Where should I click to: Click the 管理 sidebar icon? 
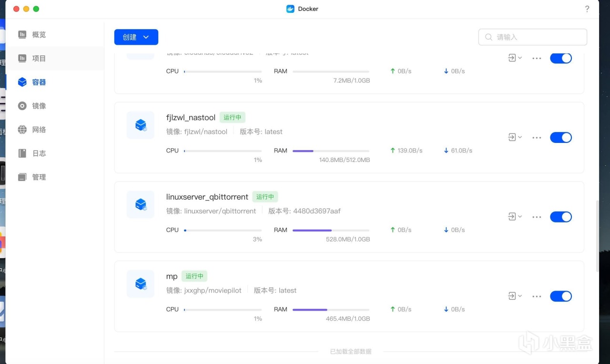(x=22, y=177)
